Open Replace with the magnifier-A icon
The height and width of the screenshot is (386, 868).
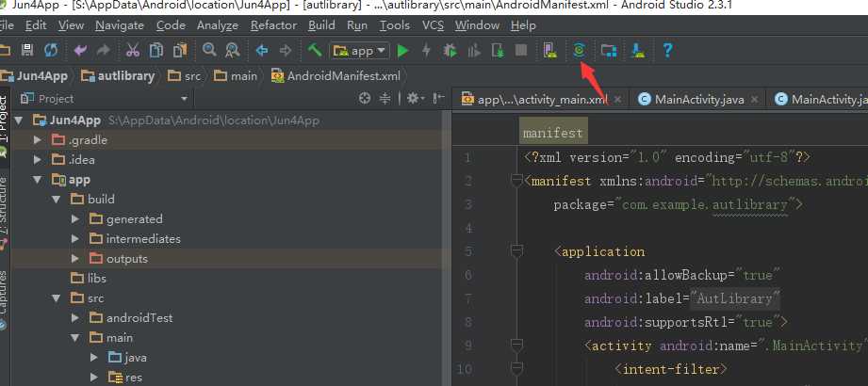[232, 51]
